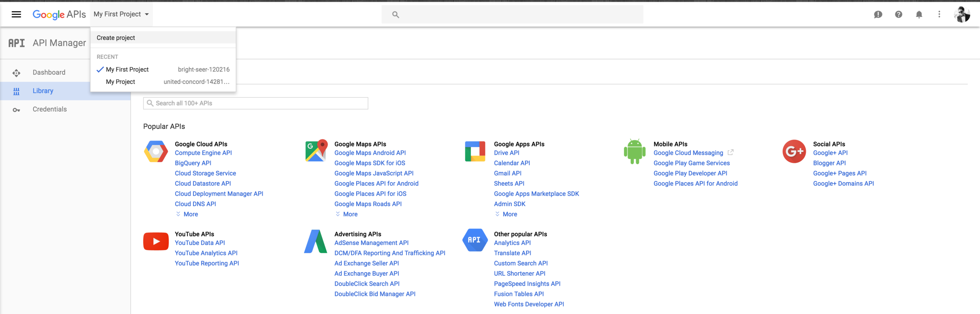Click the Google Cloud APIs hexagon icon

pos(156,151)
